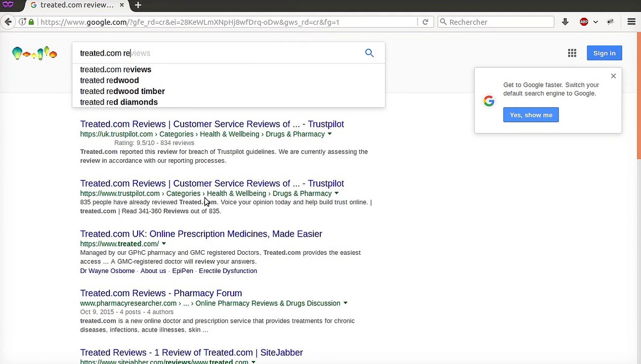
Task: Open EpiPen sitelink
Action: 183,271
